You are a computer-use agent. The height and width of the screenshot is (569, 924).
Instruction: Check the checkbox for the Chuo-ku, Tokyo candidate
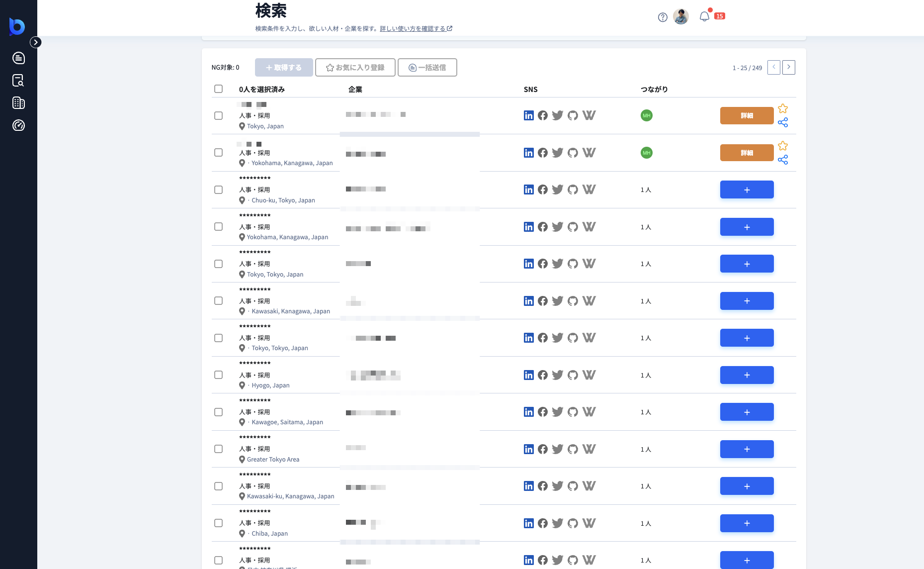point(218,190)
